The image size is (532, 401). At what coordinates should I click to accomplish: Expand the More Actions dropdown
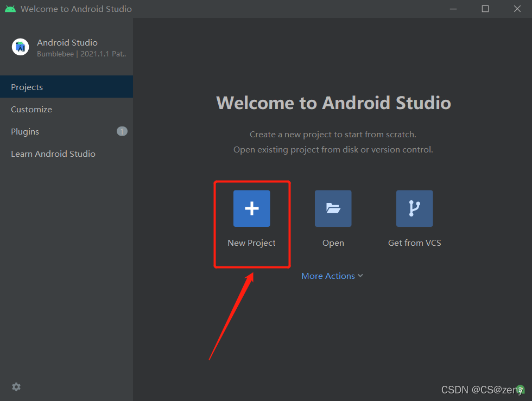(332, 276)
